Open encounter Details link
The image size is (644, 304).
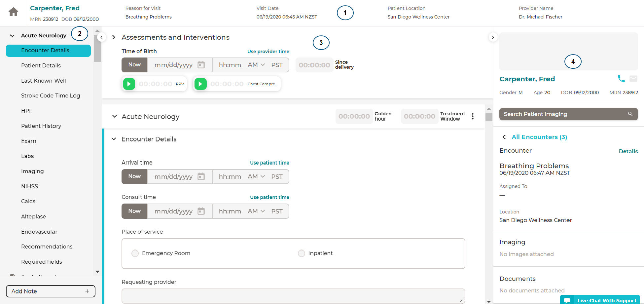coord(628,151)
